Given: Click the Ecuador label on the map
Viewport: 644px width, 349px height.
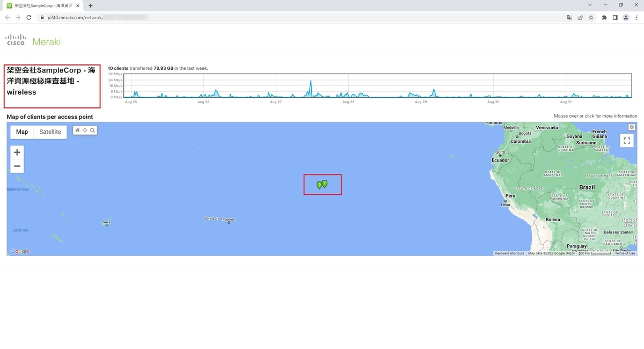Looking at the screenshot, I should point(500,160).
